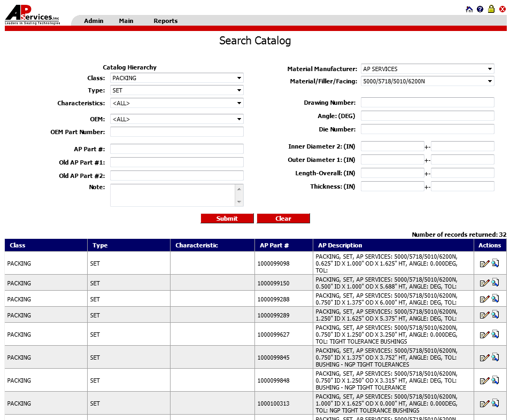The width and height of the screenshot is (510, 420).
Task: Edit part 1000100313 with pencil icon
Action: pos(484,404)
